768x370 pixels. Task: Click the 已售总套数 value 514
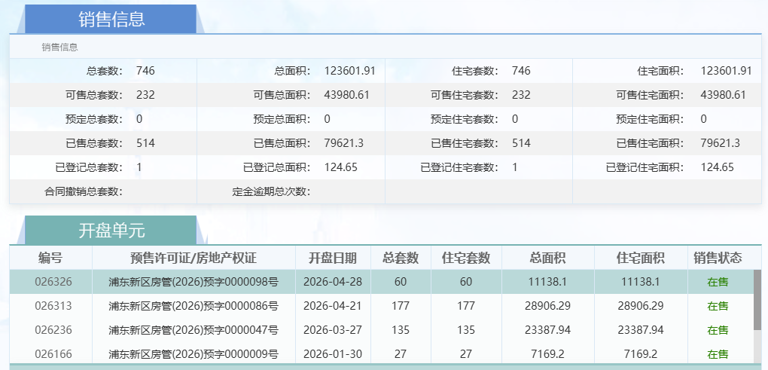145,143
